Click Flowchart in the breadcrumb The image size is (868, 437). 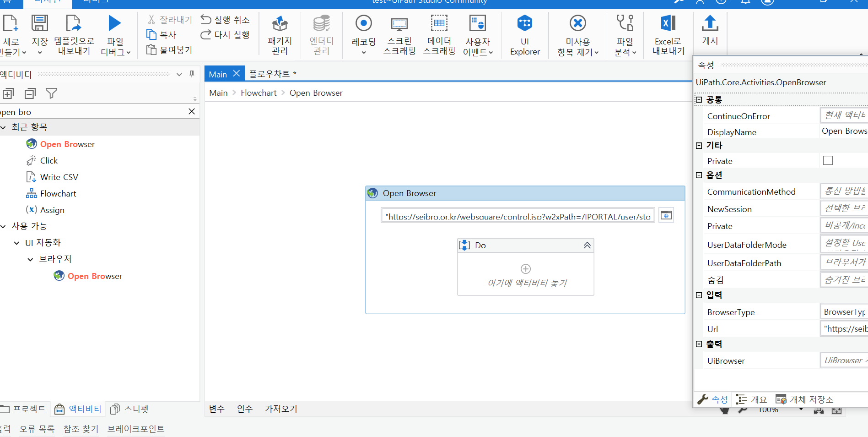pos(259,93)
